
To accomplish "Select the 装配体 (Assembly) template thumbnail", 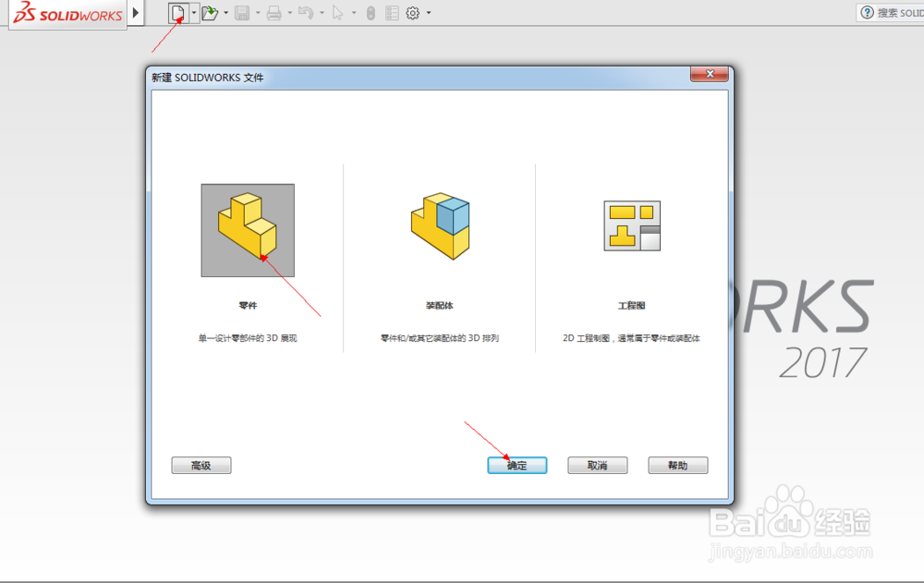I will click(440, 225).
